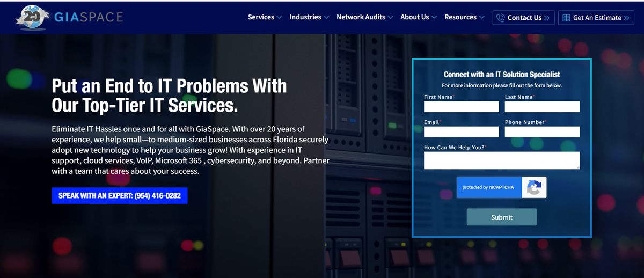Expand the Resources menu chevron
This screenshot has width=644, height=278.
(x=482, y=17)
